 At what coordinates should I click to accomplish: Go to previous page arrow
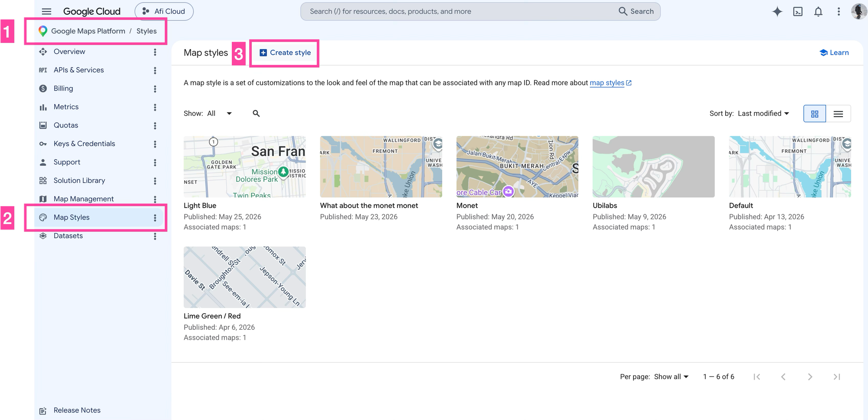(783, 377)
